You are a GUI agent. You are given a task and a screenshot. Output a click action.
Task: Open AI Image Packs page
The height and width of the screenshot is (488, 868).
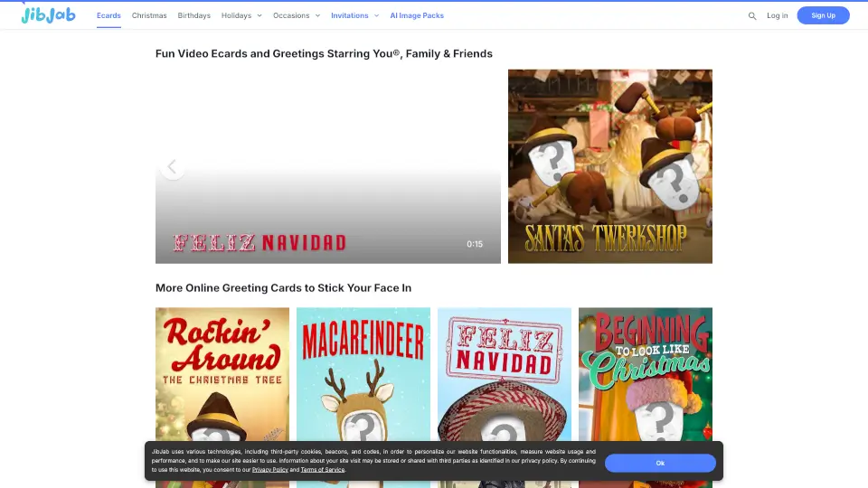[x=417, y=15]
